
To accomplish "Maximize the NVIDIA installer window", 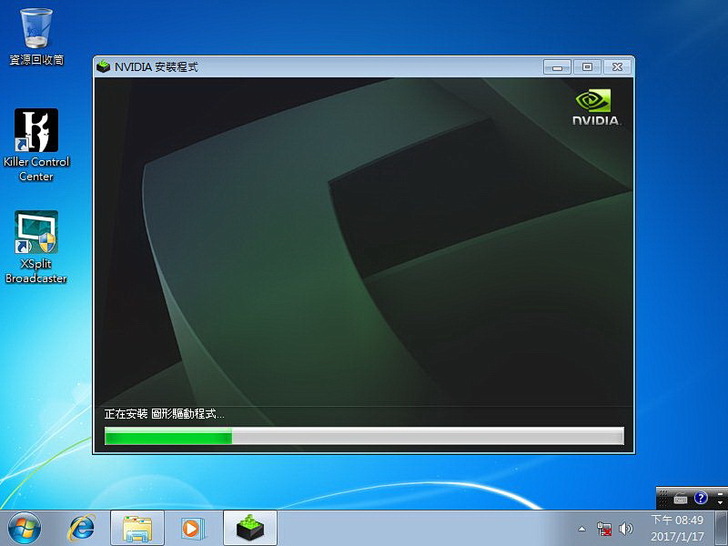I will coord(587,67).
